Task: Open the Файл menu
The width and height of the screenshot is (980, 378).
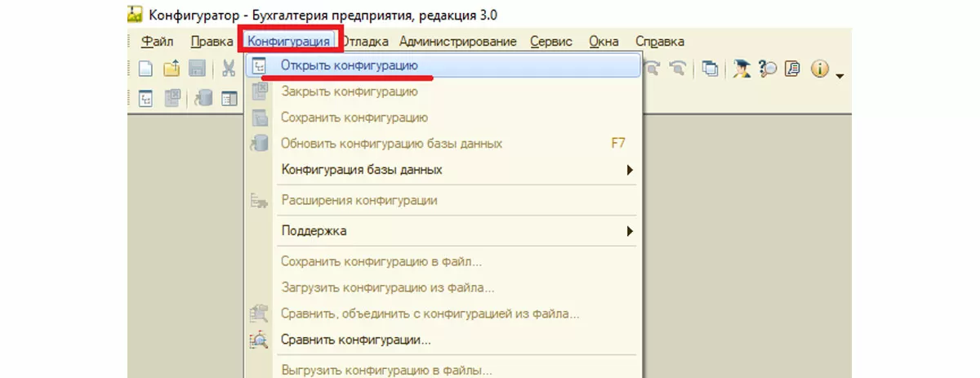Action: 157,42
